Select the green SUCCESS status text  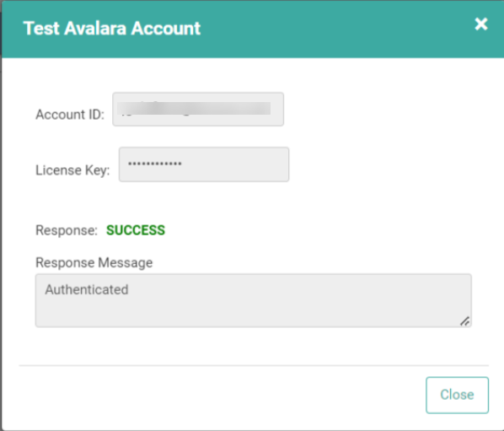[136, 230]
